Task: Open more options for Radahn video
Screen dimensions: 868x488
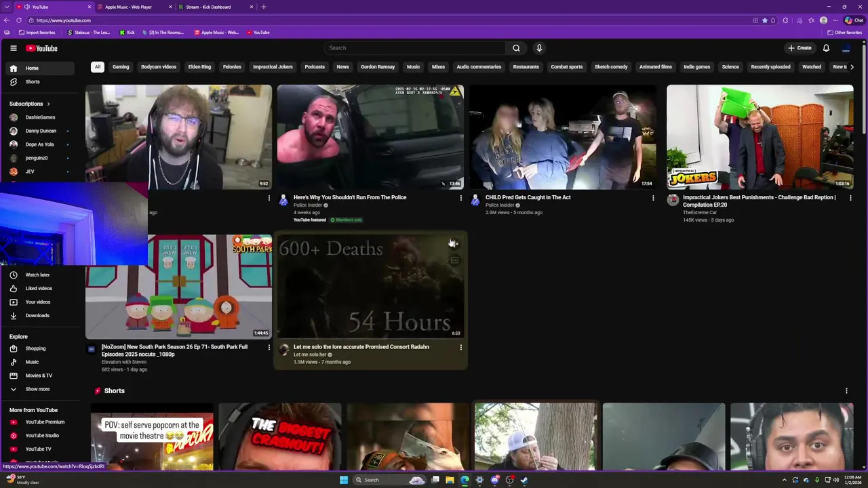Action: click(x=461, y=347)
